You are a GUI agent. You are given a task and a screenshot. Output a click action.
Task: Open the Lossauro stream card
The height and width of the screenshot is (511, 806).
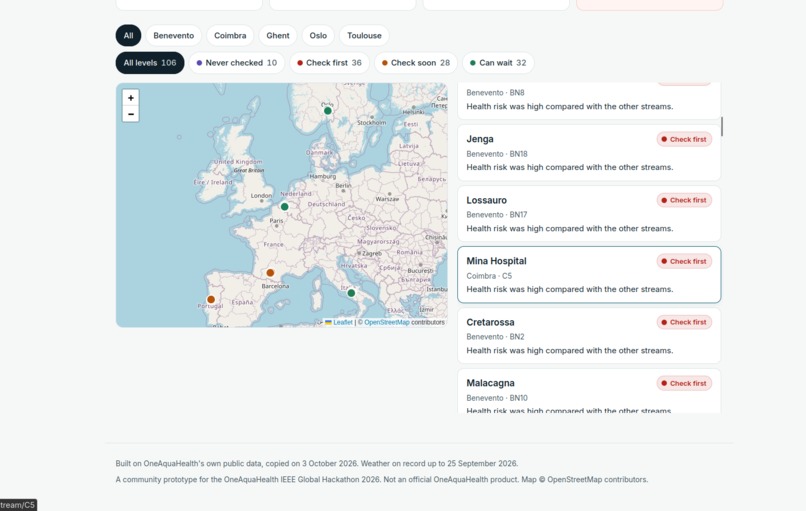pos(589,213)
